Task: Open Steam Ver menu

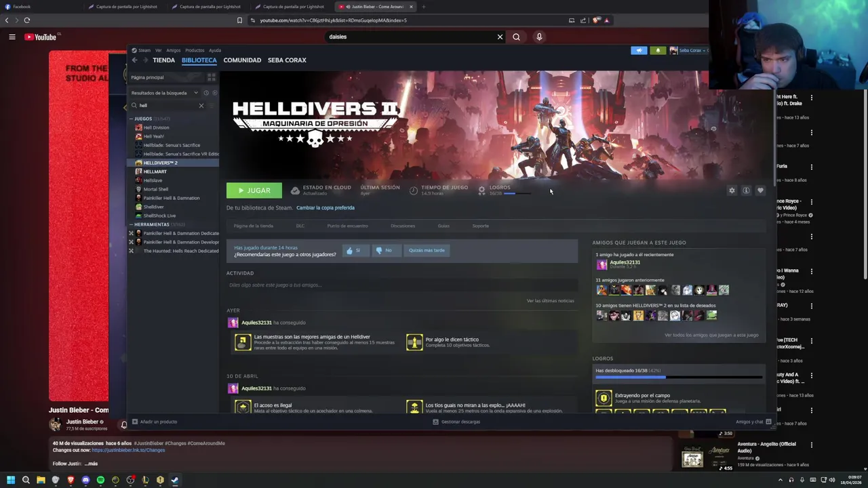Action: [159, 50]
